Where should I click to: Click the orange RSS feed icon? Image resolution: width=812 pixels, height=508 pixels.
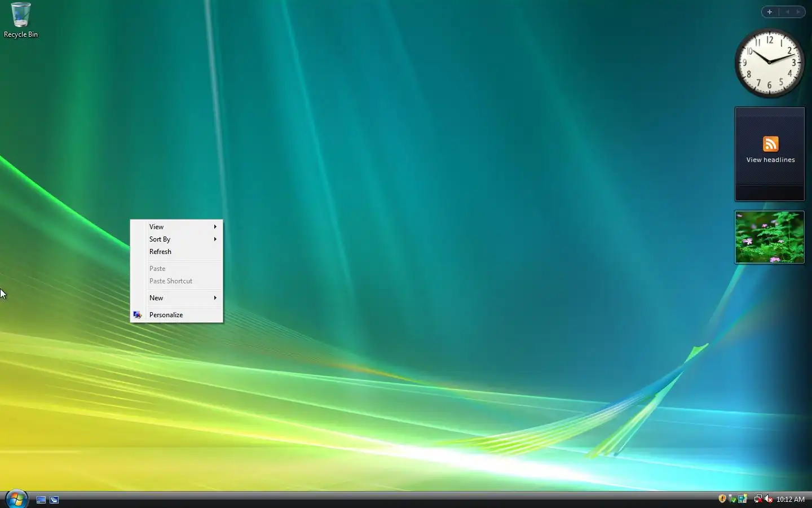(770, 144)
